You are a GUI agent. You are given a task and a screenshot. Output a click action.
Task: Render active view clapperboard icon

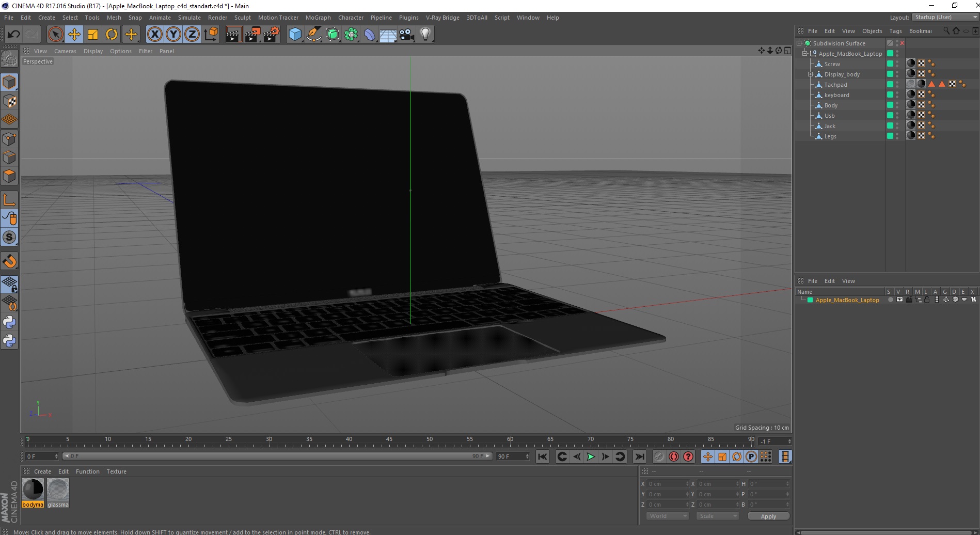pos(233,35)
